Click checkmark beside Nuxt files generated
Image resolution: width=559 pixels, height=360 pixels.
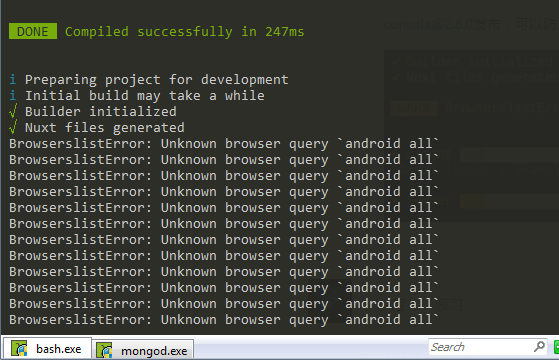coord(13,127)
